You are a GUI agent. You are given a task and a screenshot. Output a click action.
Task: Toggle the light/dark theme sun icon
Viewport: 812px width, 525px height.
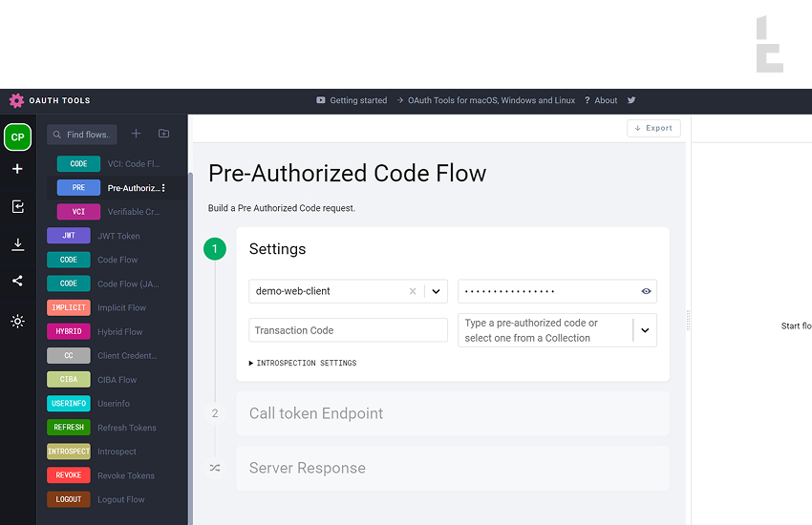click(17, 322)
